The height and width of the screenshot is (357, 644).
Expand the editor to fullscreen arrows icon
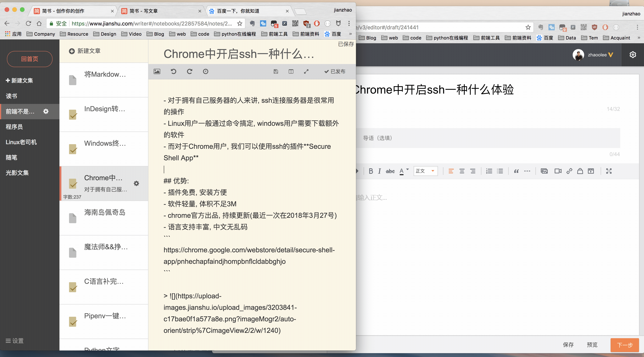pos(306,72)
